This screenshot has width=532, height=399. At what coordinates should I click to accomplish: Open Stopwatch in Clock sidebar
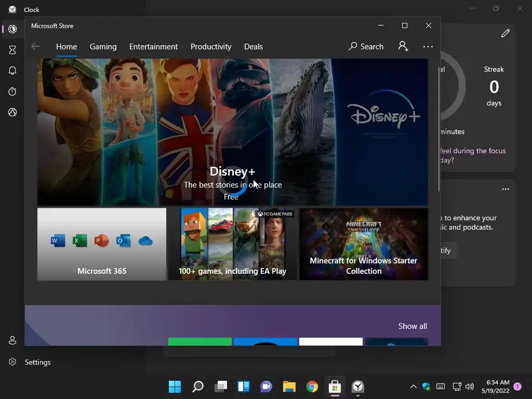(x=12, y=91)
